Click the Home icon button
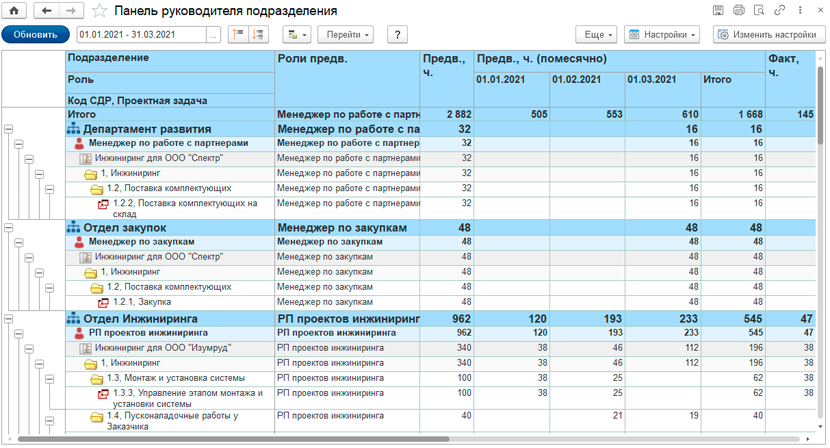The height and width of the screenshot is (448, 830). click(15, 11)
